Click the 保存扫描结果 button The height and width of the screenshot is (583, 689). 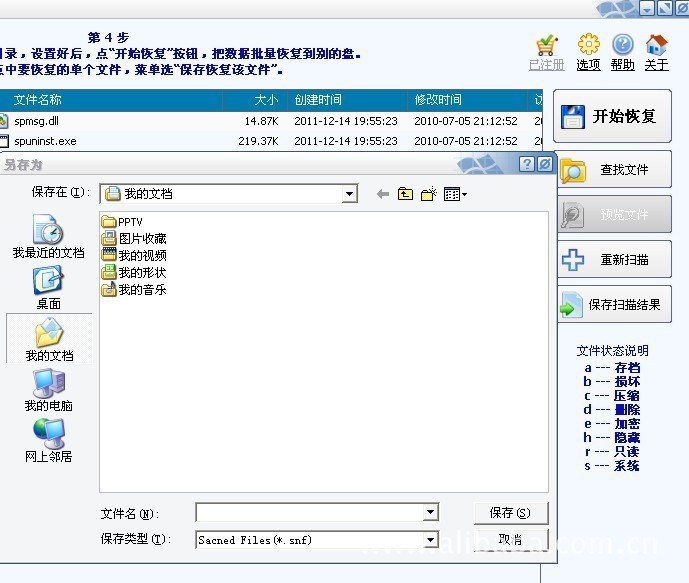[x=614, y=304]
